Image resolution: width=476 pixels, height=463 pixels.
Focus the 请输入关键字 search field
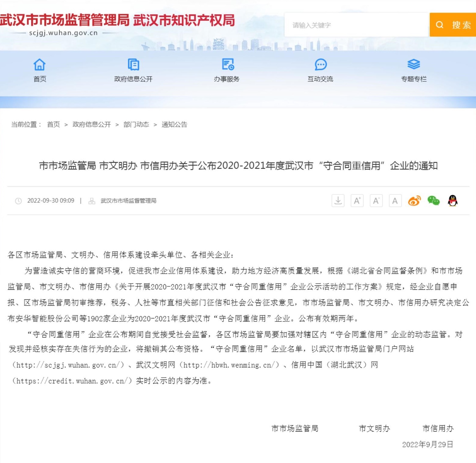[x=356, y=25]
